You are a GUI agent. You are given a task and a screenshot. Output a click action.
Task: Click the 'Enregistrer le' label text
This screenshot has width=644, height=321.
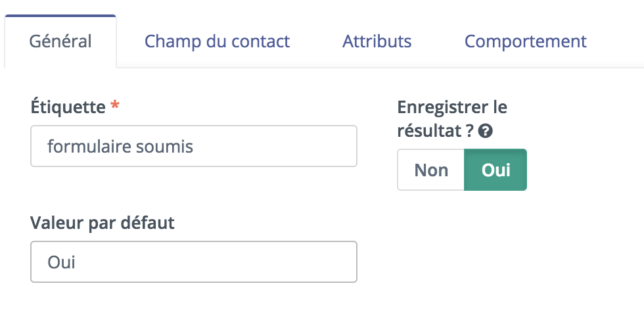coord(452,107)
